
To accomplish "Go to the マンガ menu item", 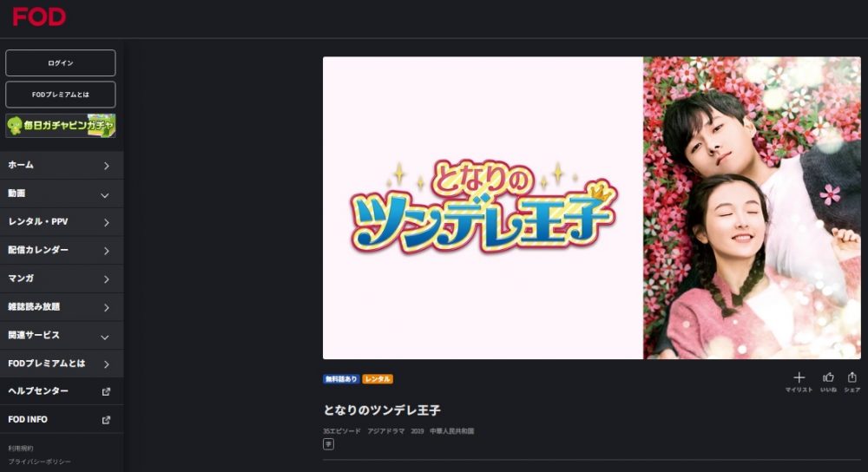I will point(62,279).
